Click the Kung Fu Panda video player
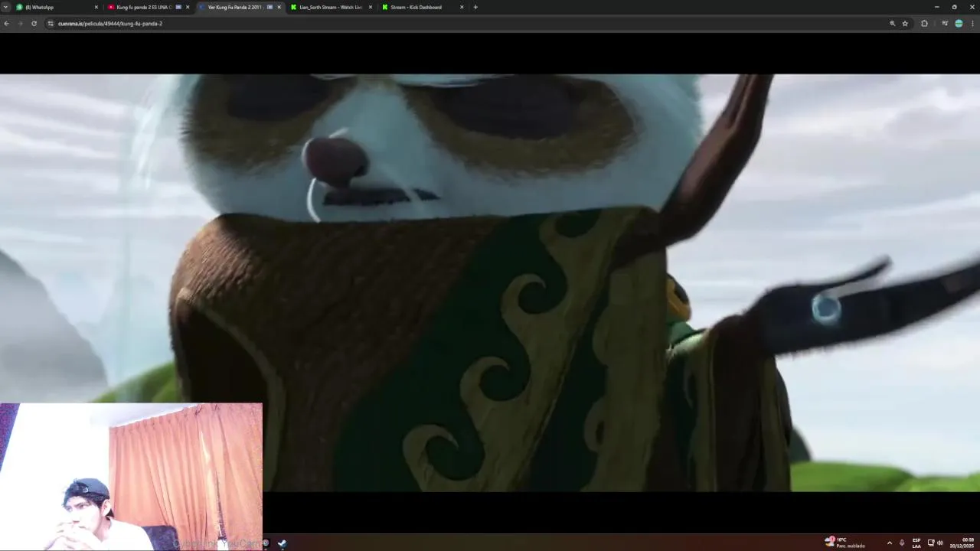Viewport: 980px width, 551px height. click(490, 282)
